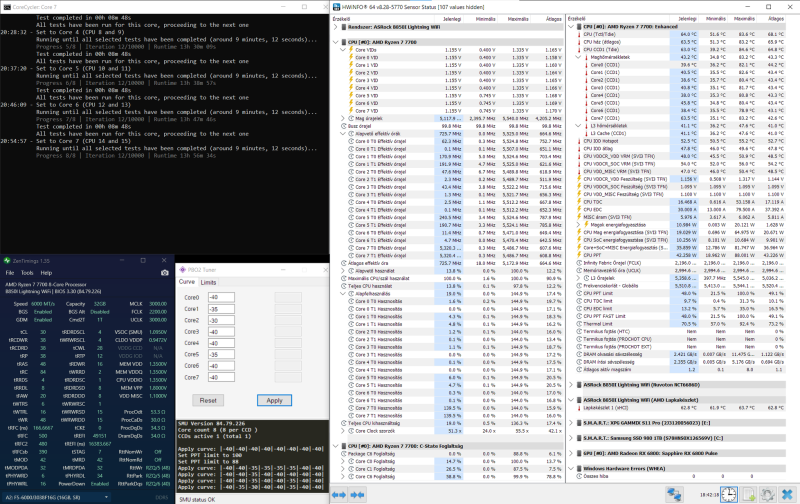Expand S.M.A.R.T. XPG GAMMIX S11 Pro group
This screenshot has height=504, width=800.
click(x=571, y=423)
